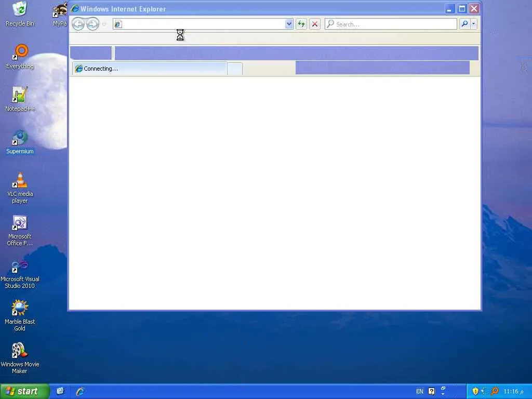Select the Supermium desktop shortcut
Viewport: 532px width, 399px height.
[20, 142]
